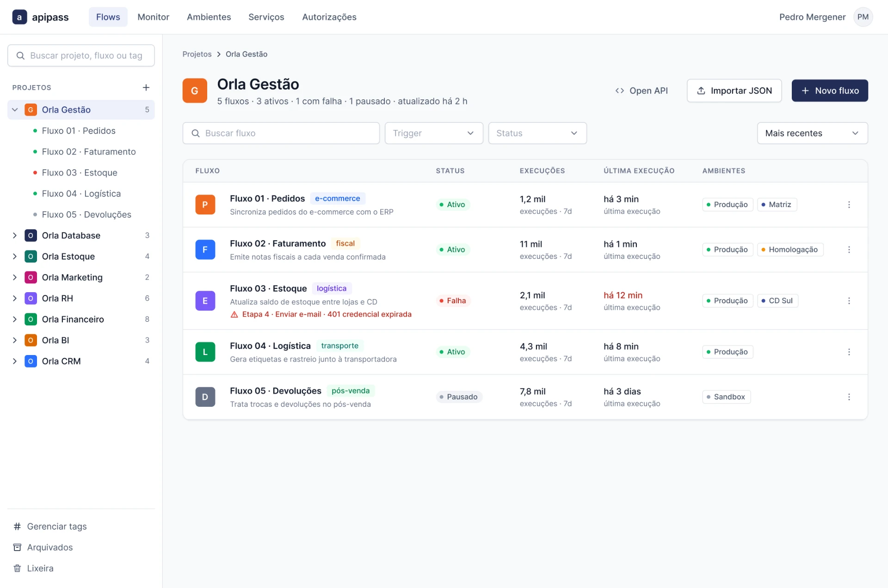888x588 pixels.
Task: Click the Orla BI project icon
Action: click(x=31, y=340)
